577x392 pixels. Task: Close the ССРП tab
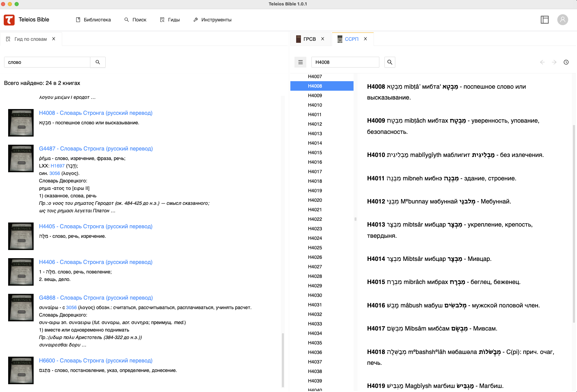[365, 39]
